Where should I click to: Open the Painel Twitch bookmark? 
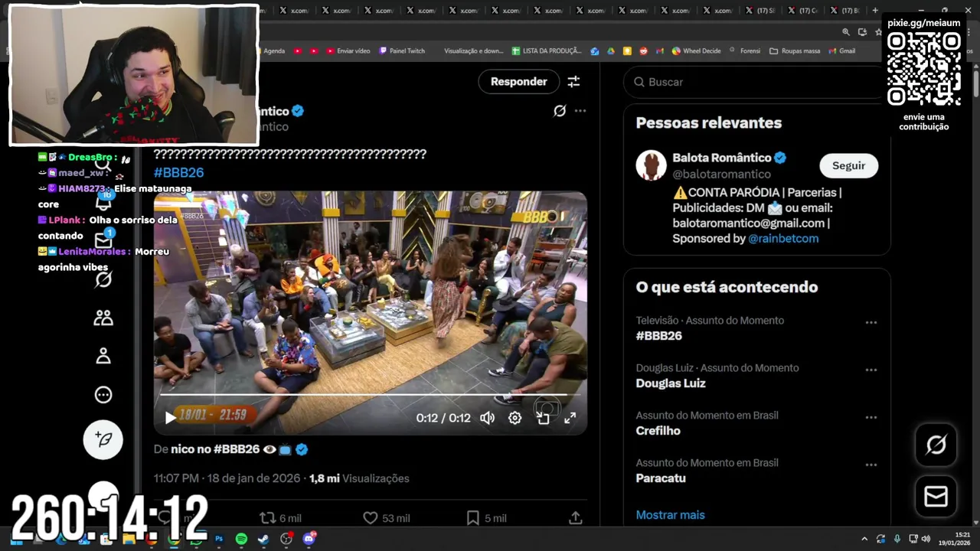tap(400, 51)
